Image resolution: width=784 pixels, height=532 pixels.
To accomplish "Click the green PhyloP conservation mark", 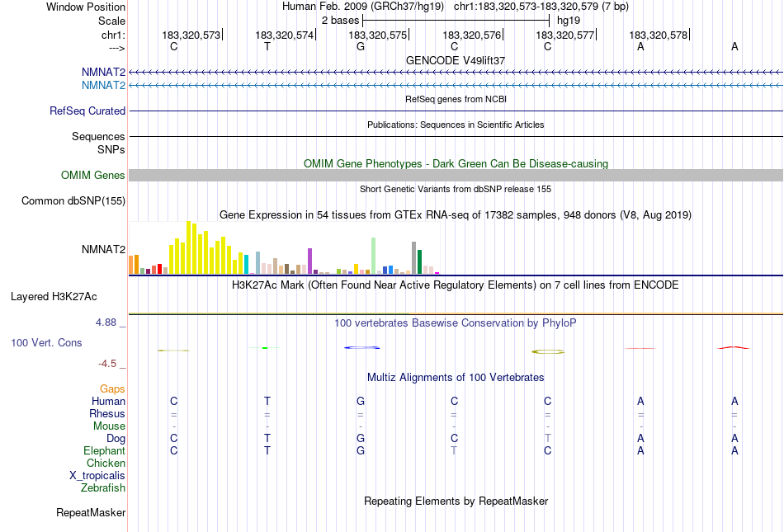I will [265, 348].
